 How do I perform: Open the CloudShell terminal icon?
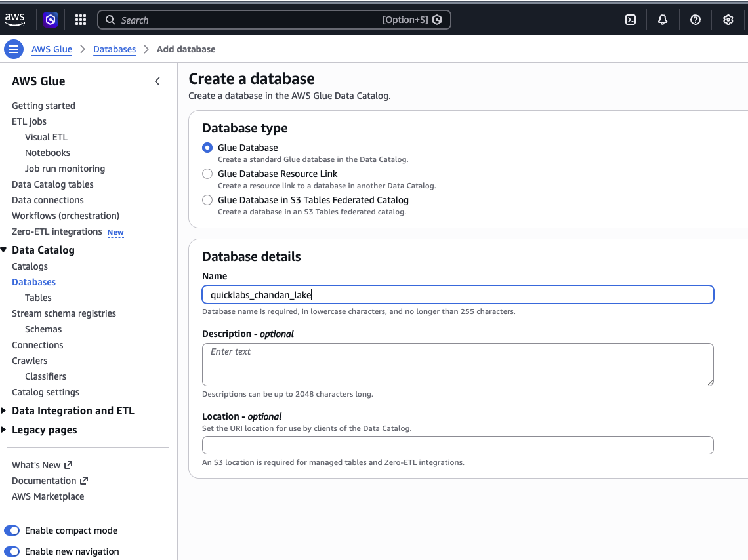[630, 20]
